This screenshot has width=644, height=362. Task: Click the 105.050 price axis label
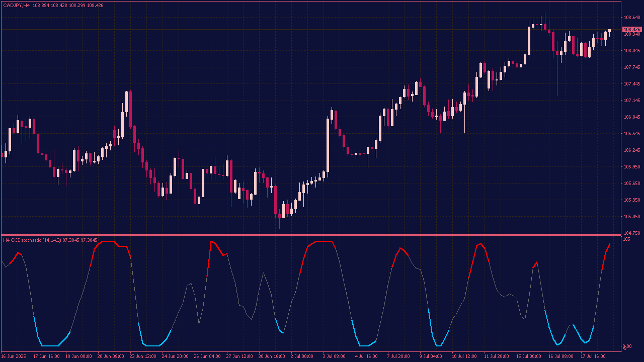tap(631, 217)
